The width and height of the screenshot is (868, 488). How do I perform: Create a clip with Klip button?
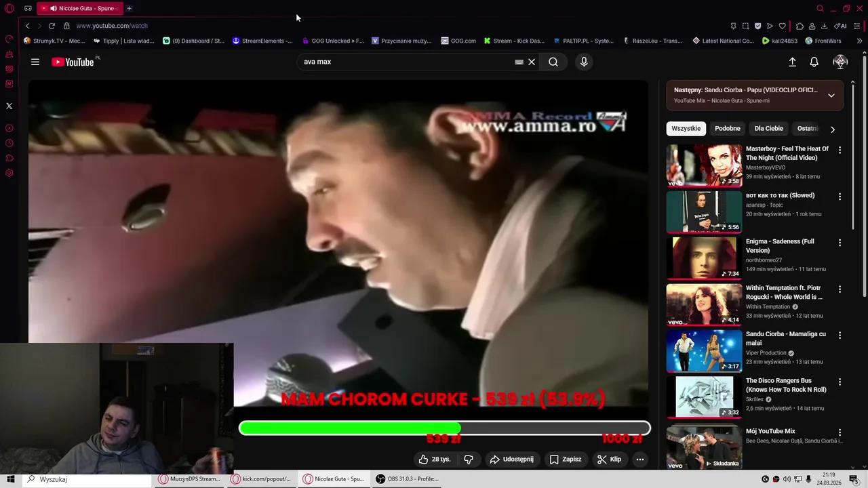coord(609,460)
